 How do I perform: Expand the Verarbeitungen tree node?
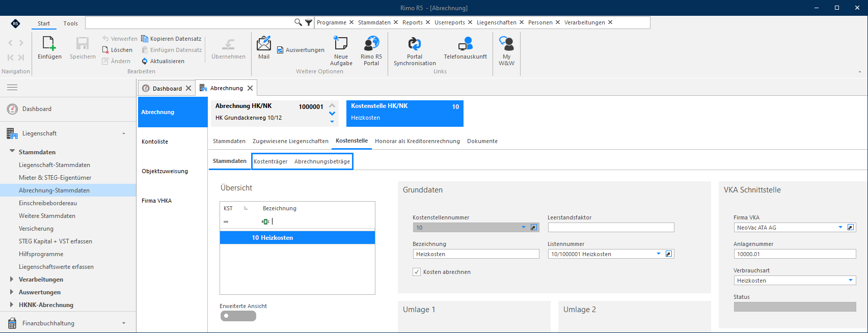coord(12,279)
